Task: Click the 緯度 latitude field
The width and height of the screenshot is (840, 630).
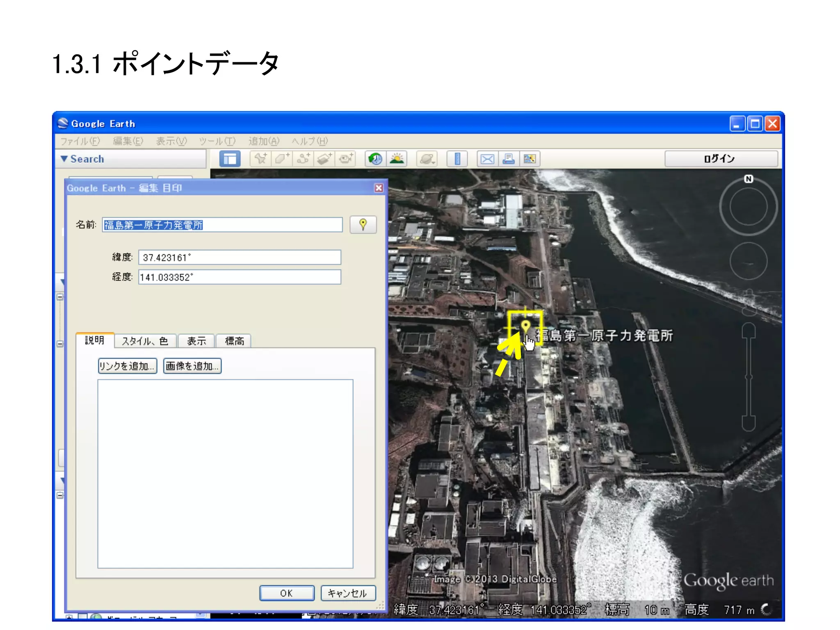Action: coord(240,257)
